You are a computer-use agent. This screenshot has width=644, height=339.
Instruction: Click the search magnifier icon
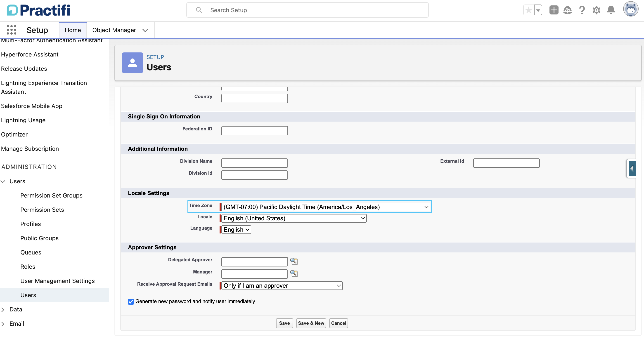199,10
